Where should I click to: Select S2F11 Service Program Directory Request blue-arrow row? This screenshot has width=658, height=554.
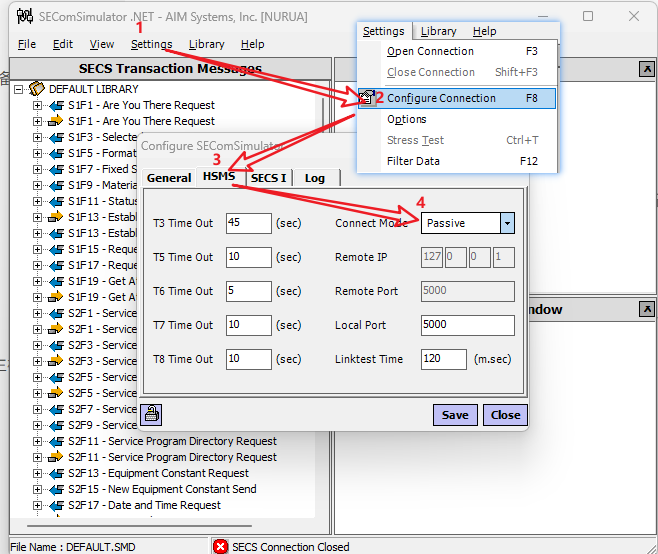click(172, 441)
